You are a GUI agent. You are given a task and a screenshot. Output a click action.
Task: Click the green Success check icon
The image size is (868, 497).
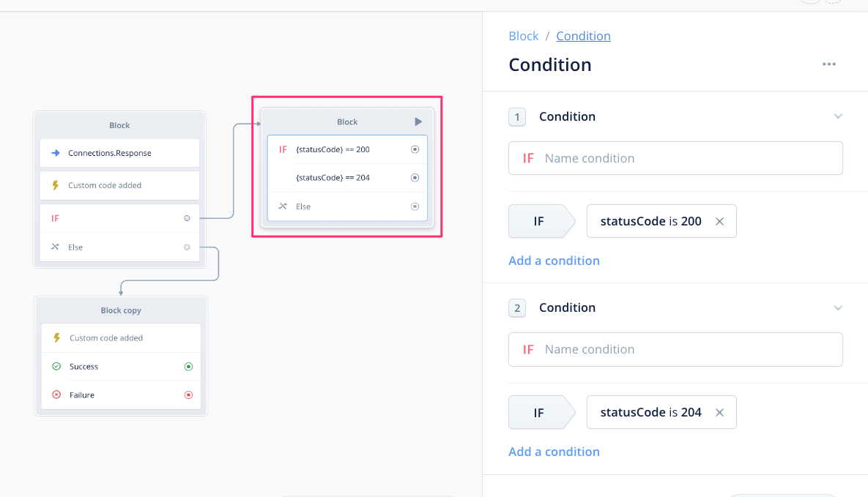pyautogui.click(x=56, y=366)
